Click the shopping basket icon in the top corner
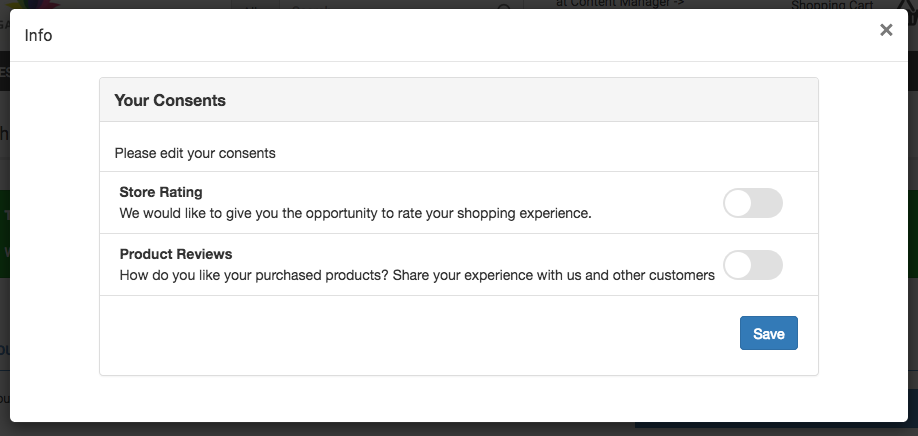The width and height of the screenshot is (918, 436). (905, 5)
